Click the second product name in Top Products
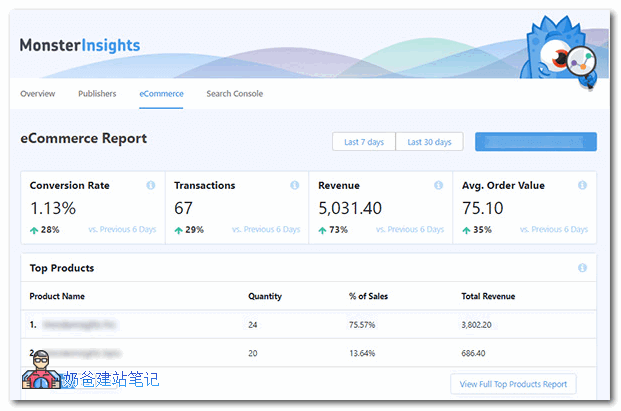 point(80,353)
